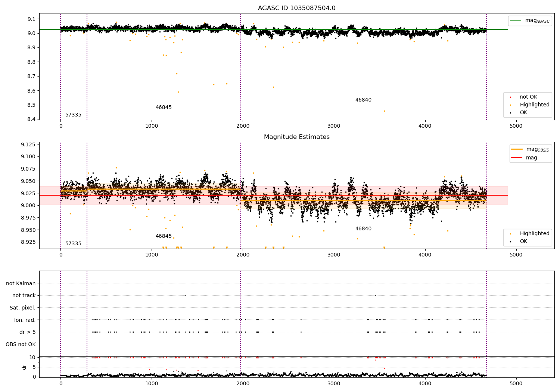Click the 2000 x-axis tick under the top panel
Screen dimensions: 560x392
pyautogui.click(x=243, y=126)
